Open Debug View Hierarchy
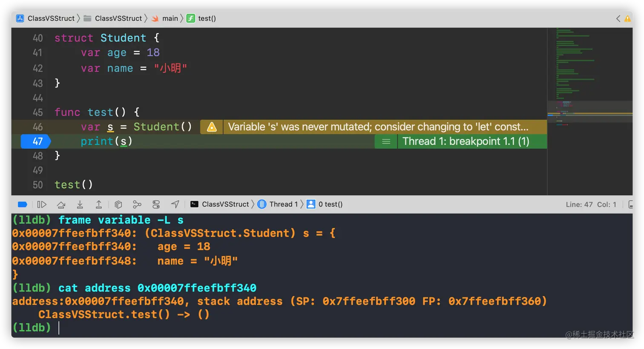644x349 pixels. tap(118, 205)
